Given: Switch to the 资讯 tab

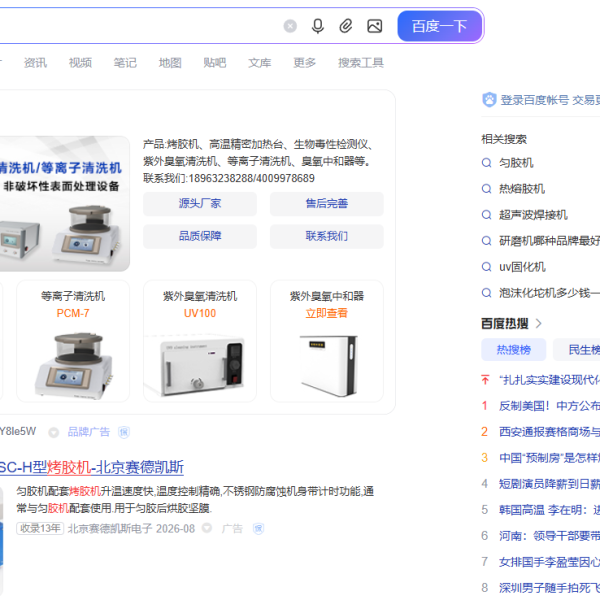Looking at the screenshot, I should tap(35, 63).
